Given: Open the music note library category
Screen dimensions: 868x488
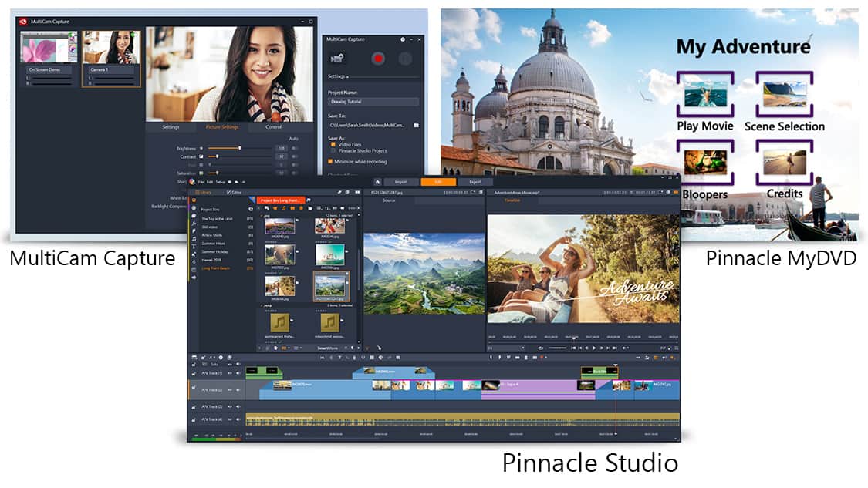Looking at the screenshot, I should click(194, 238).
